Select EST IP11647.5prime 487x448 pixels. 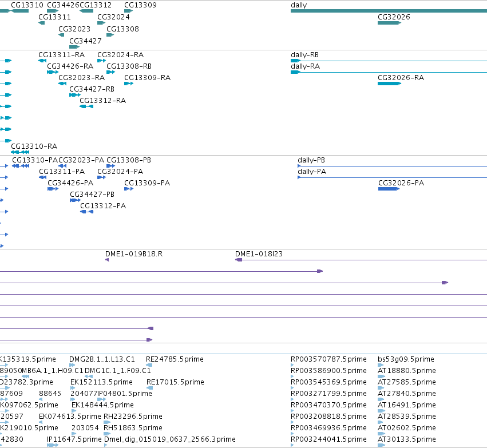coord(74,439)
